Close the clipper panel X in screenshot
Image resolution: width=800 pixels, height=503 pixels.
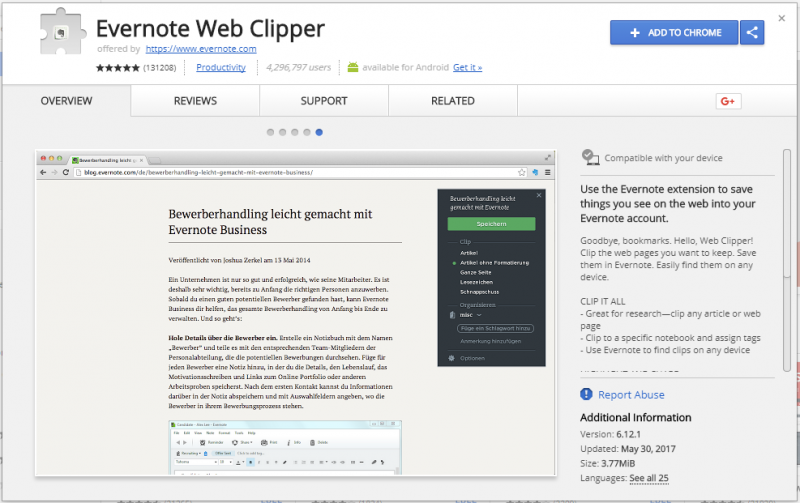coord(539,195)
